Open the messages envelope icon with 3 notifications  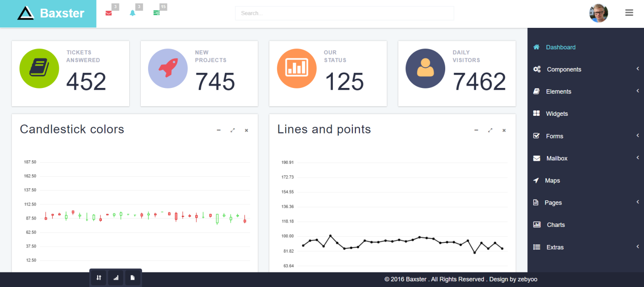(x=108, y=13)
